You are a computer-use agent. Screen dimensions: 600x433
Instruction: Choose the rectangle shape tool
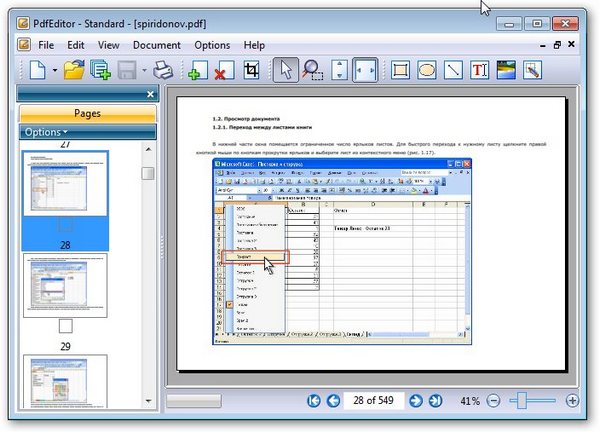point(401,71)
